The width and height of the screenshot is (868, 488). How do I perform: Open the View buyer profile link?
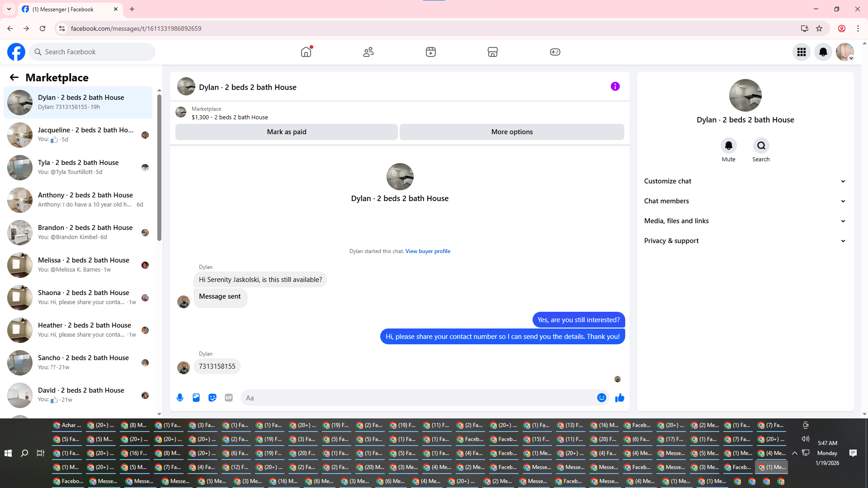pyautogui.click(x=428, y=251)
